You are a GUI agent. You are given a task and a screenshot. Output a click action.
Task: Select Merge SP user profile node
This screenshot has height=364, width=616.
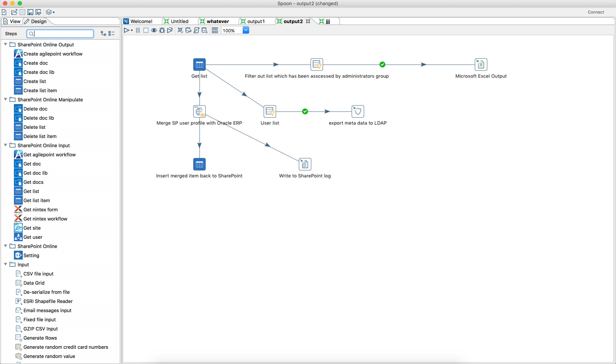[x=199, y=111]
